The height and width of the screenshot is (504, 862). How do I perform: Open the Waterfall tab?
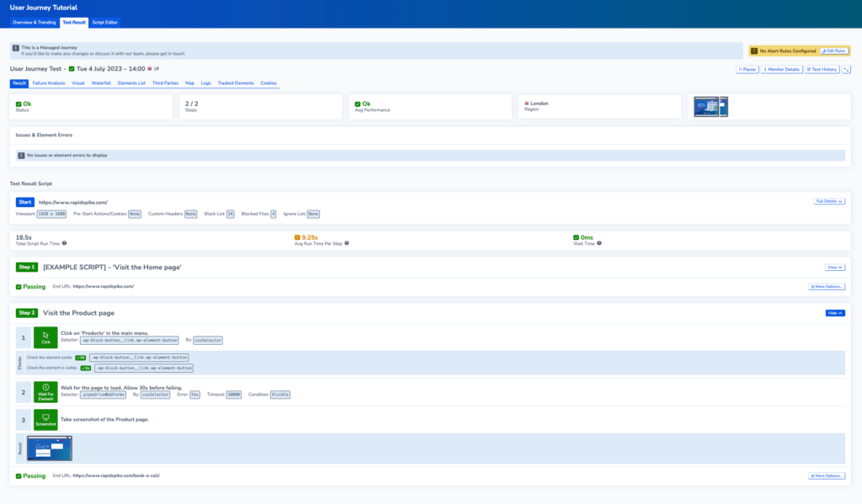[101, 83]
